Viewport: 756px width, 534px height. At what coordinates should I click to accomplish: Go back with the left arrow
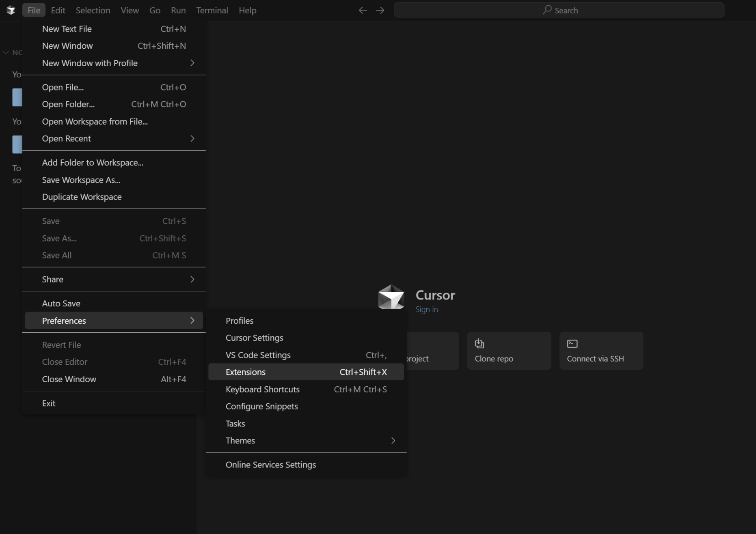tap(363, 10)
